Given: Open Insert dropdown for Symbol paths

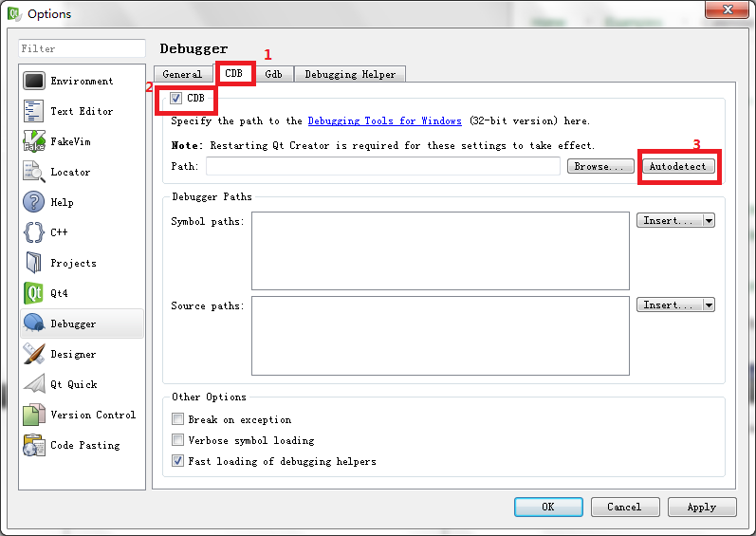Looking at the screenshot, I should tap(709, 220).
